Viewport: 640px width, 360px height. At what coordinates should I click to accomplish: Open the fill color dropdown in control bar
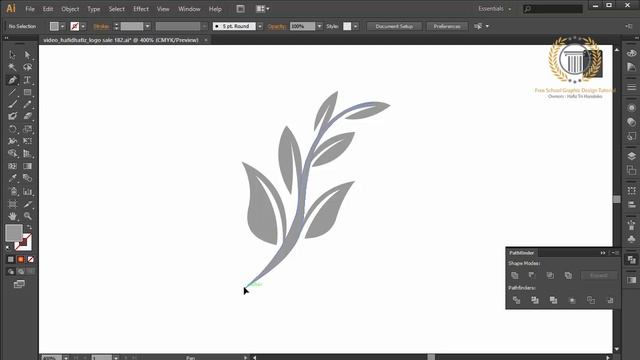pyautogui.click(x=62, y=26)
